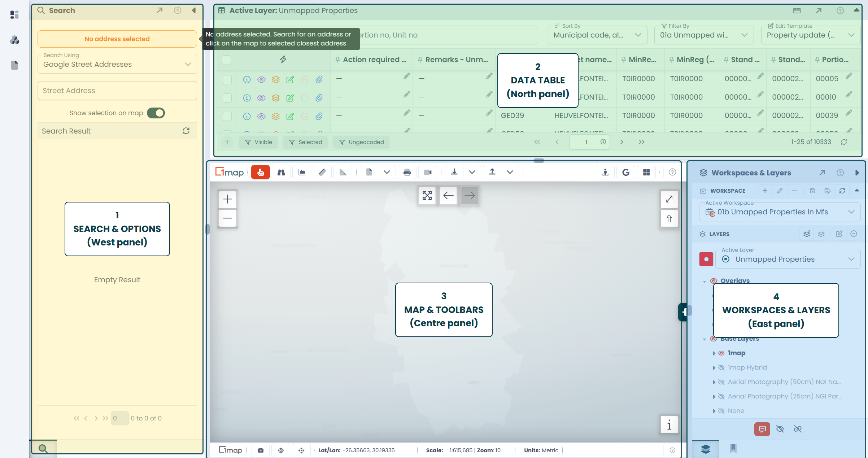The width and height of the screenshot is (868, 458).
Task: Sort by Action required column header
Action: click(x=375, y=60)
